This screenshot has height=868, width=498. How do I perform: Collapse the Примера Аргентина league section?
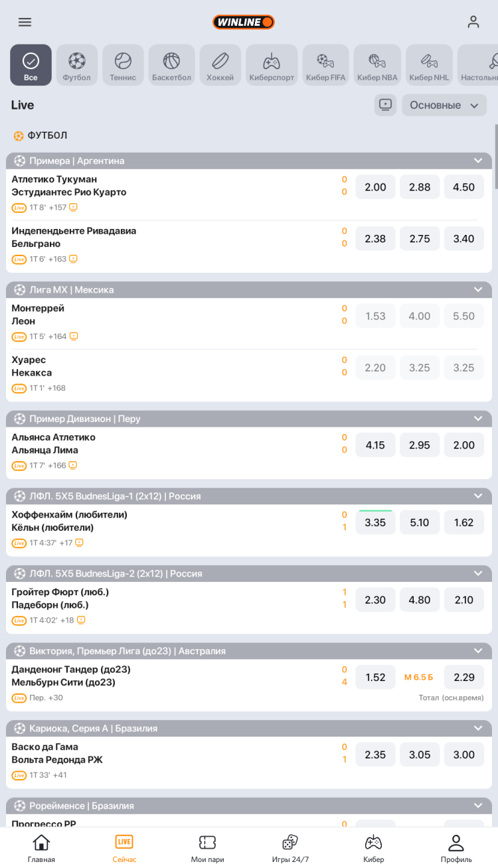[x=478, y=161]
